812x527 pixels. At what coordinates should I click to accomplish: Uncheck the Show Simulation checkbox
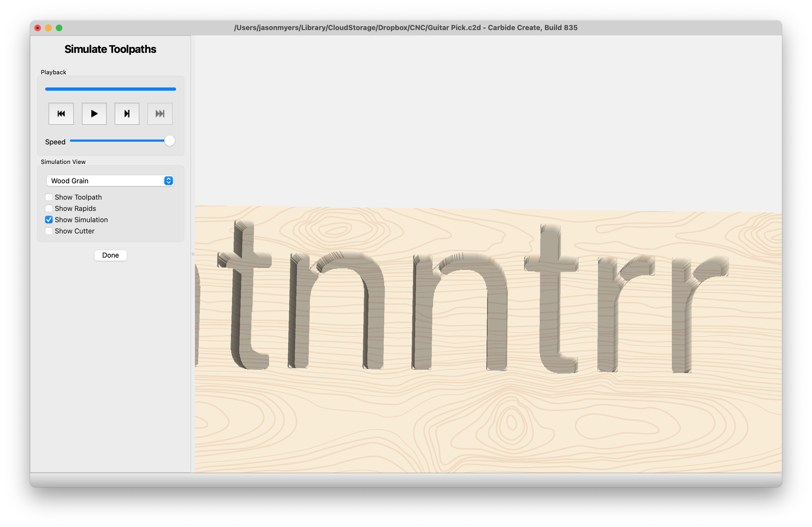[49, 219]
